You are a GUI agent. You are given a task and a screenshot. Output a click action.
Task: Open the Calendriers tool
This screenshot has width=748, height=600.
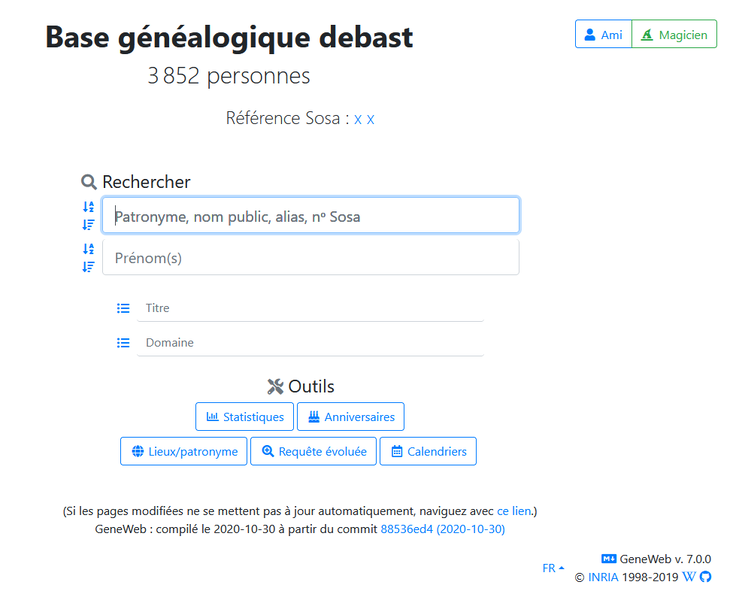point(429,452)
